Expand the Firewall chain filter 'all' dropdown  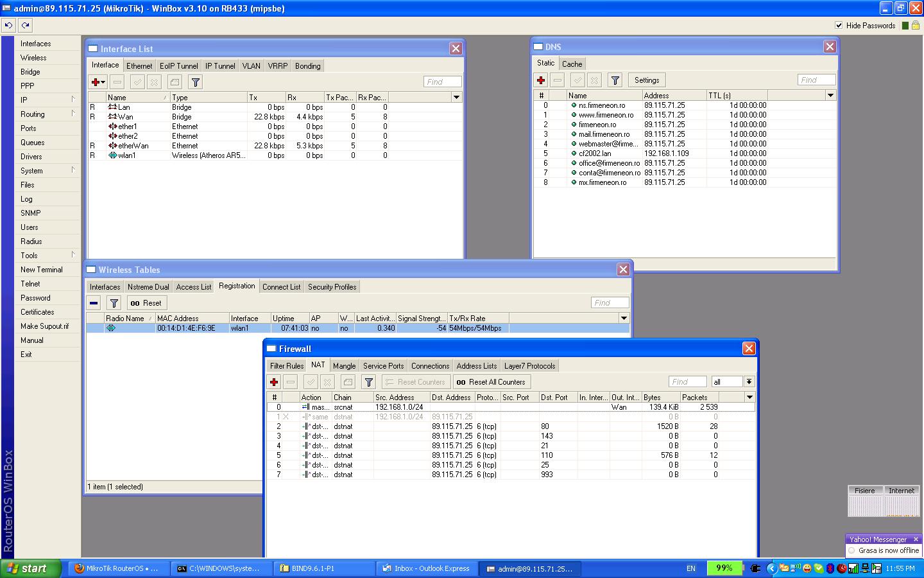click(749, 382)
